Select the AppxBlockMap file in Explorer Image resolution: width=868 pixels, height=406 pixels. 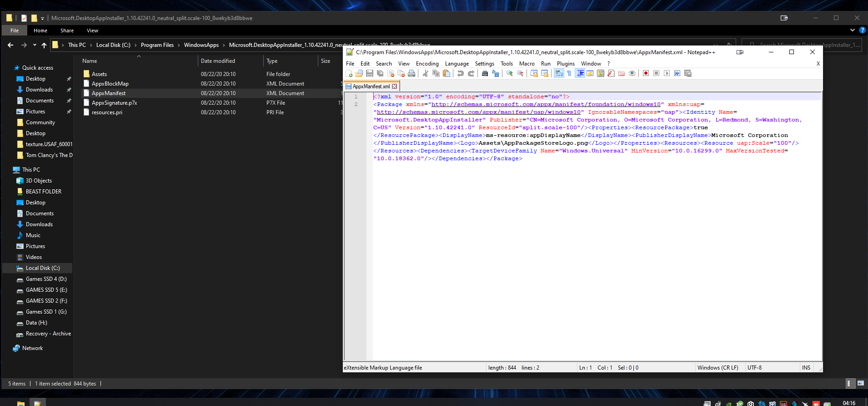[110, 84]
